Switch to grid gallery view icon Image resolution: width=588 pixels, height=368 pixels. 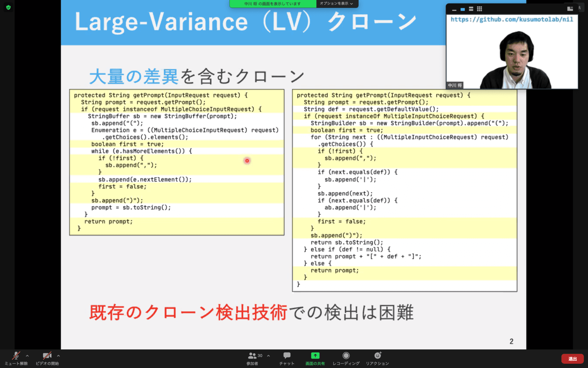[479, 9]
